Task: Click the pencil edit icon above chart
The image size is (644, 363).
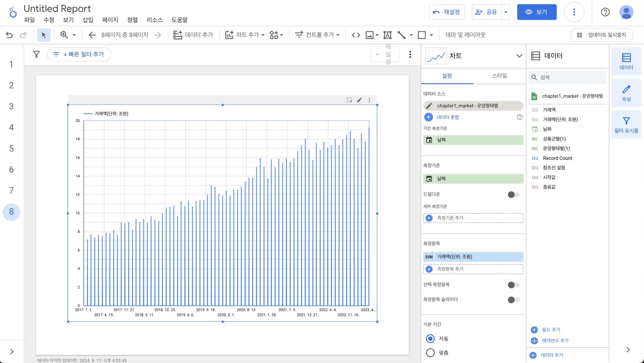Action: [x=359, y=100]
